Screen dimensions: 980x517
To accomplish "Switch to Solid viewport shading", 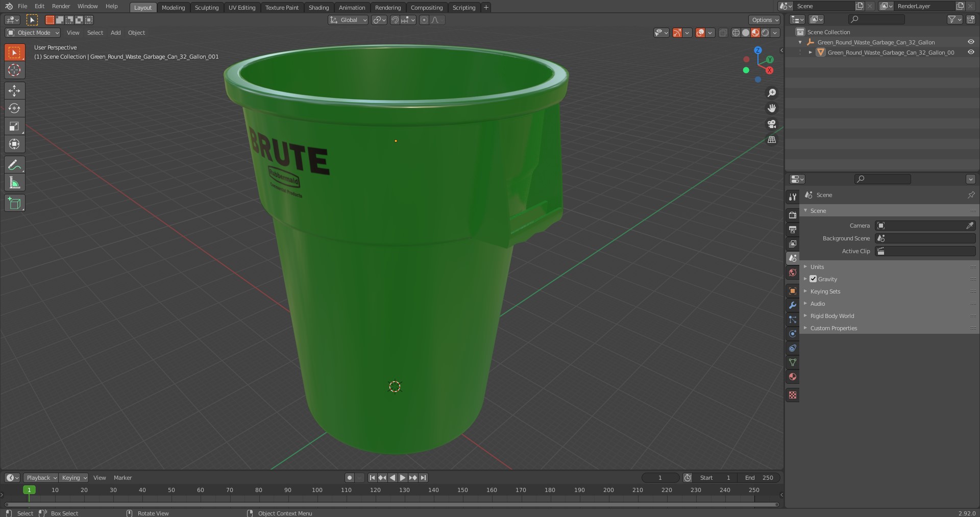I will tap(746, 33).
